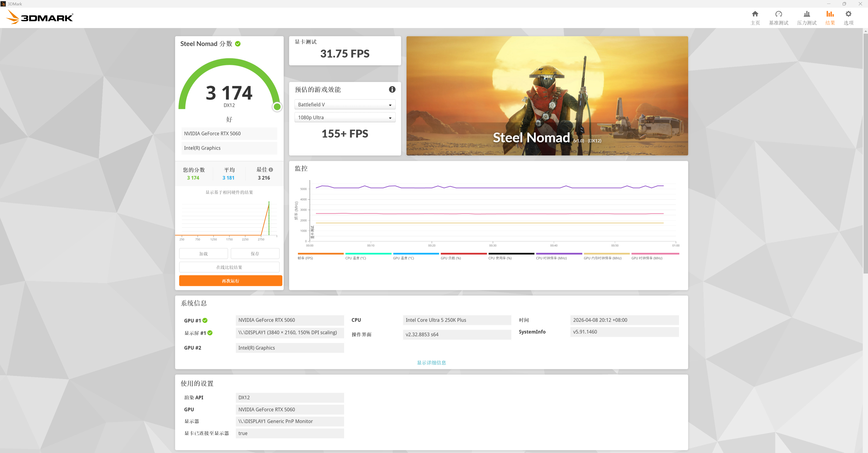Click the Save (保存) button
This screenshot has width=868, height=453.
[x=255, y=254]
